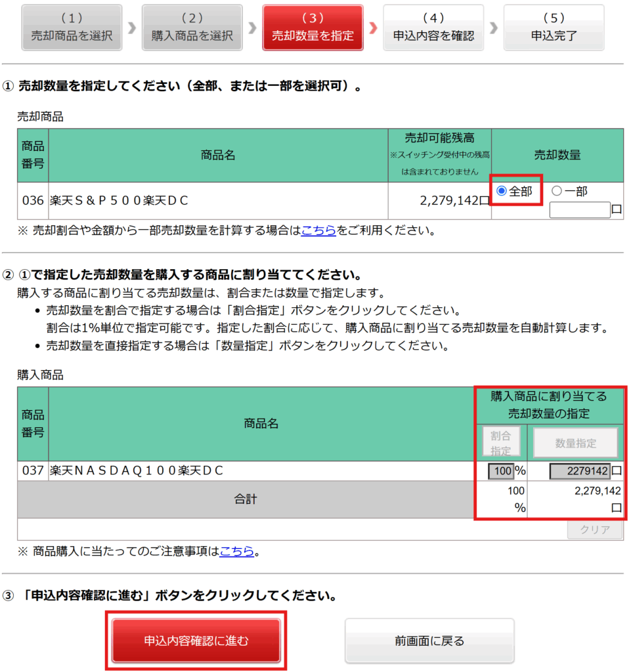This screenshot has height=672, width=631.
Task: Click product number 036 cell
Action: click(33, 201)
